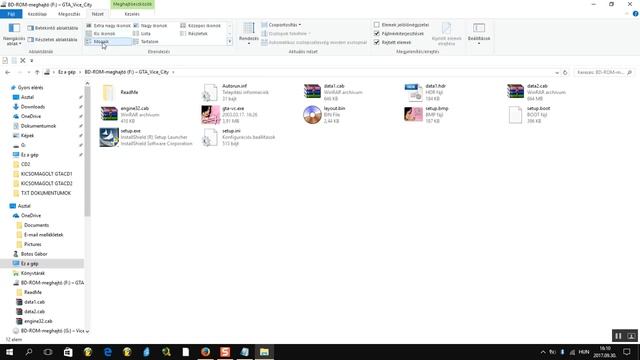Select Könyvtárak in navigation tree
The image size is (640, 360).
pos(33,273)
